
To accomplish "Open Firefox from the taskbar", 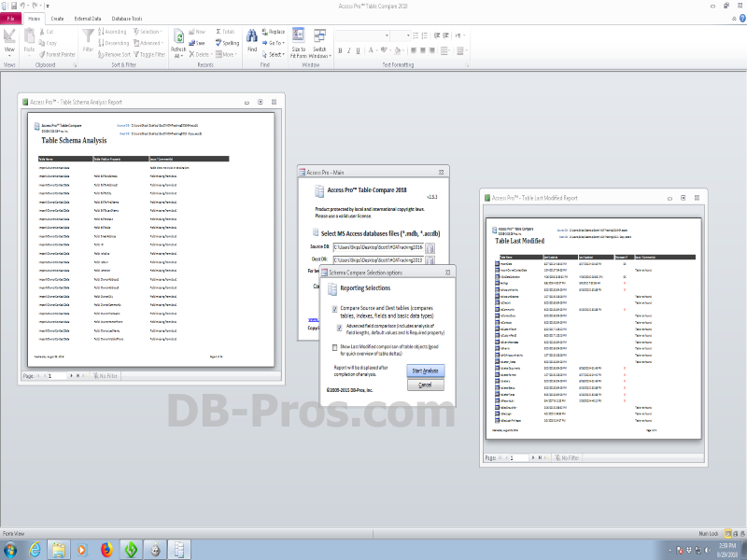I will coord(106,550).
